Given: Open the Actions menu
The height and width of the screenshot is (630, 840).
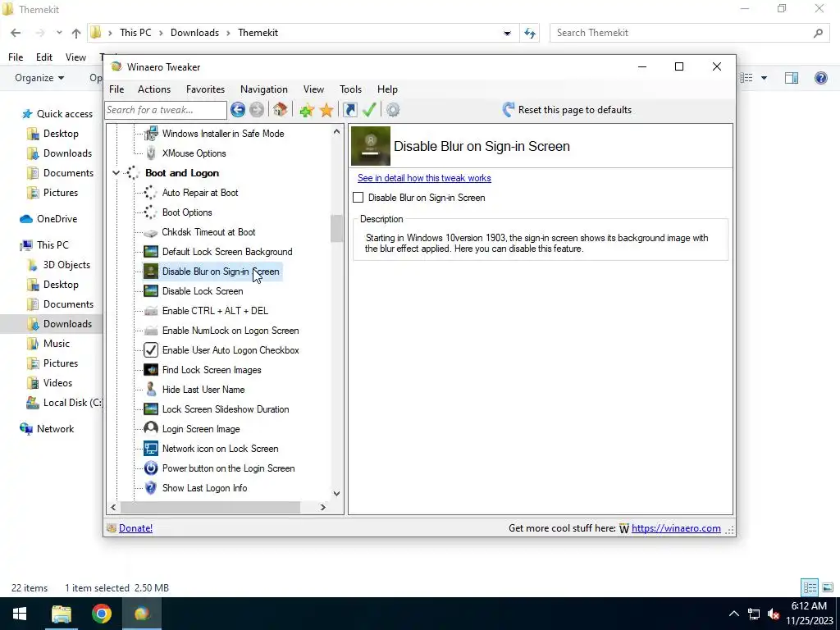Looking at the screenshot, I should click(153, 89).
